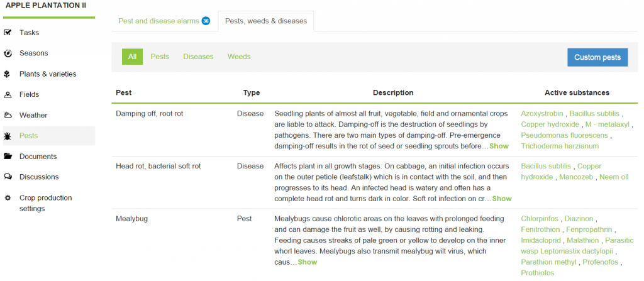644x281 pixels.
Task: Switch to Pests, weeds & diseases tab
Action: click(266, 21)
